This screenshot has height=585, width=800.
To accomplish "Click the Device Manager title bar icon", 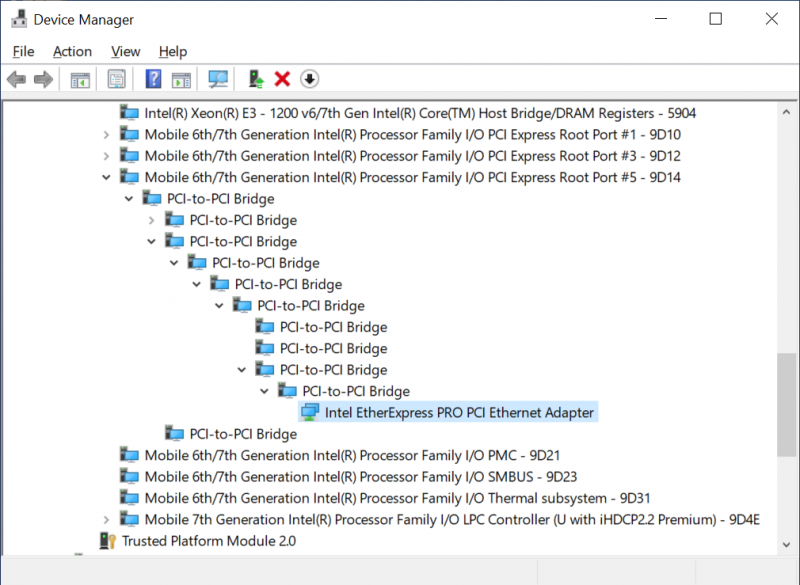I will tap(19, 19).
